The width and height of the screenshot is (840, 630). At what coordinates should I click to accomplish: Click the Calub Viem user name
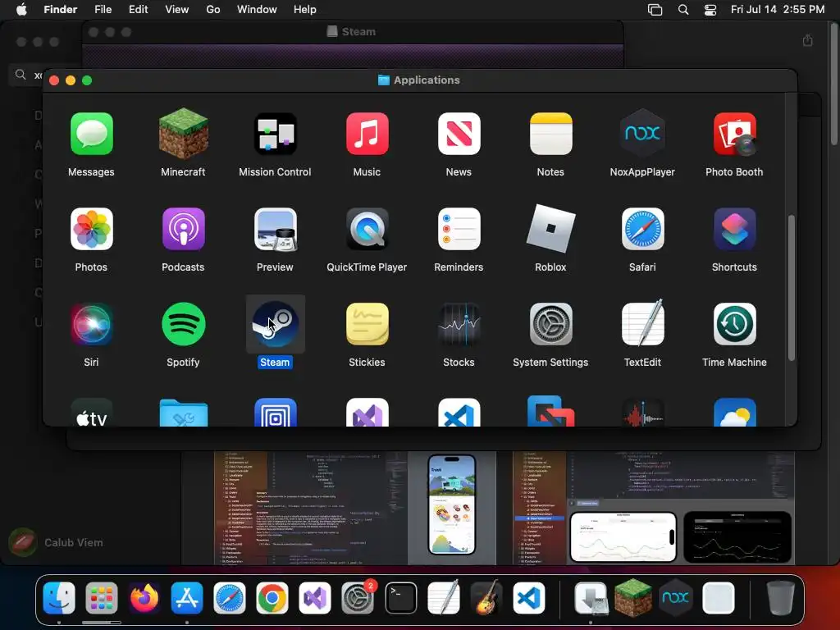73,543
